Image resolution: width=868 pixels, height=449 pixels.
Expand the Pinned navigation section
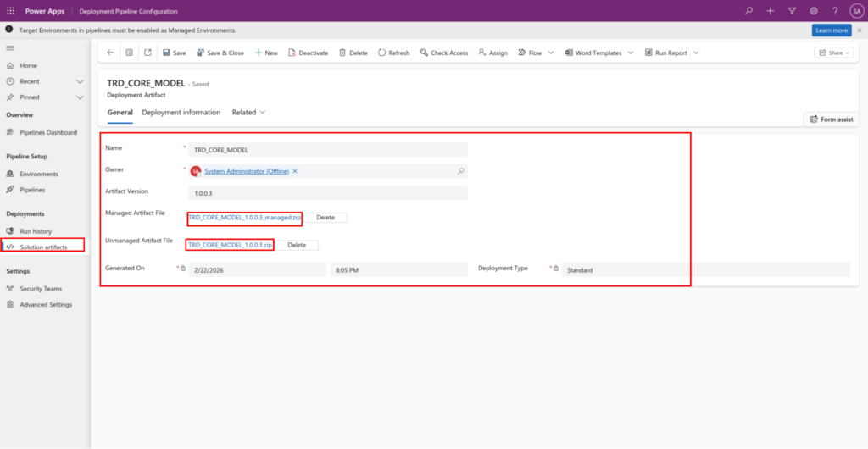pos(80,97)
